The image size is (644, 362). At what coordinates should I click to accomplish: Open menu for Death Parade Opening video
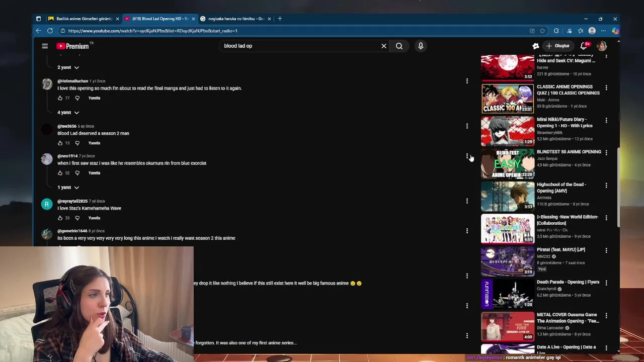(606, 283)
